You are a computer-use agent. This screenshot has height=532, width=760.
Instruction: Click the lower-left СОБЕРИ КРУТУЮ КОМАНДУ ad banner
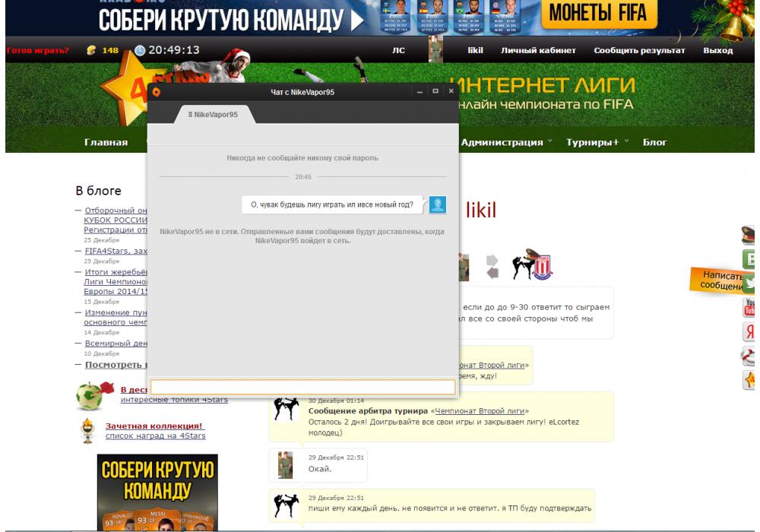[157, 492]
